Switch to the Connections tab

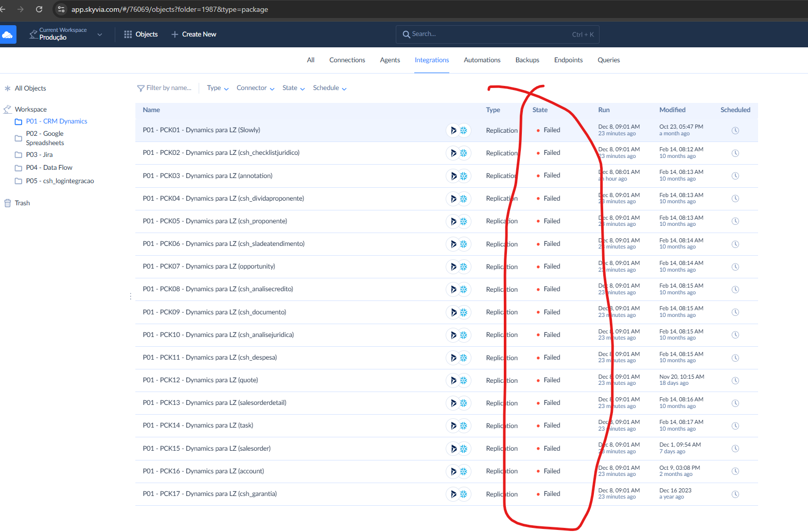347,60
